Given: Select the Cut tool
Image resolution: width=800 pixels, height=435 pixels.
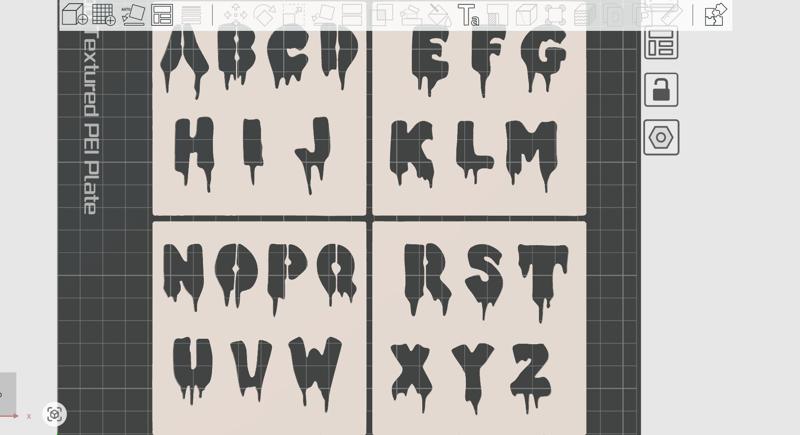Looking at the screenshot, I should (x=352, y=14).
